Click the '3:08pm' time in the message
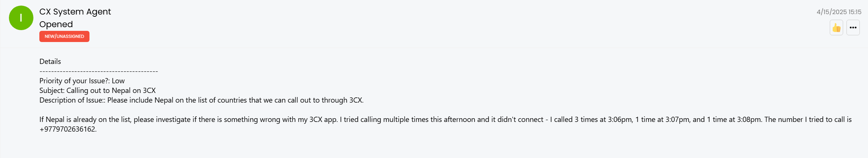The height and width of the screenshot is (158, 868). [x=749, y=119]
